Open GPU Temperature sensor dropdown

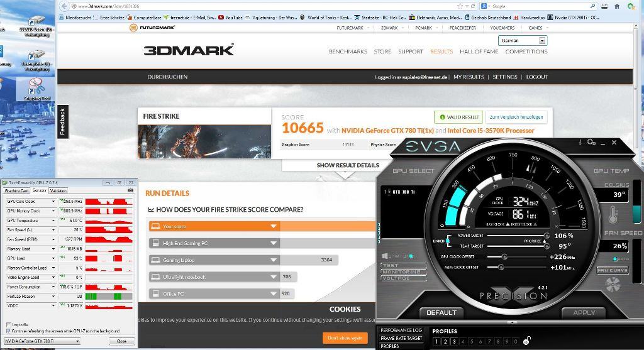tap(53, 221)
